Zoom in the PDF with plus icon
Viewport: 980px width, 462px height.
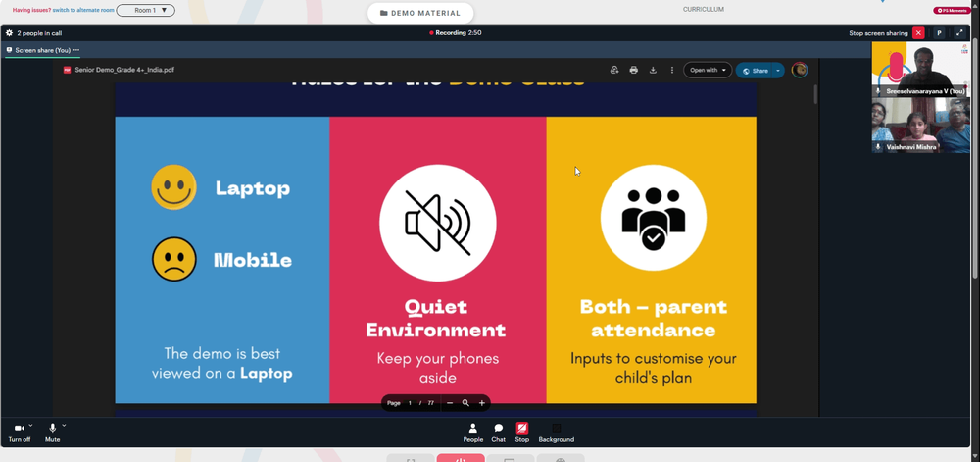pyautogui.click(x=482, y=403)
